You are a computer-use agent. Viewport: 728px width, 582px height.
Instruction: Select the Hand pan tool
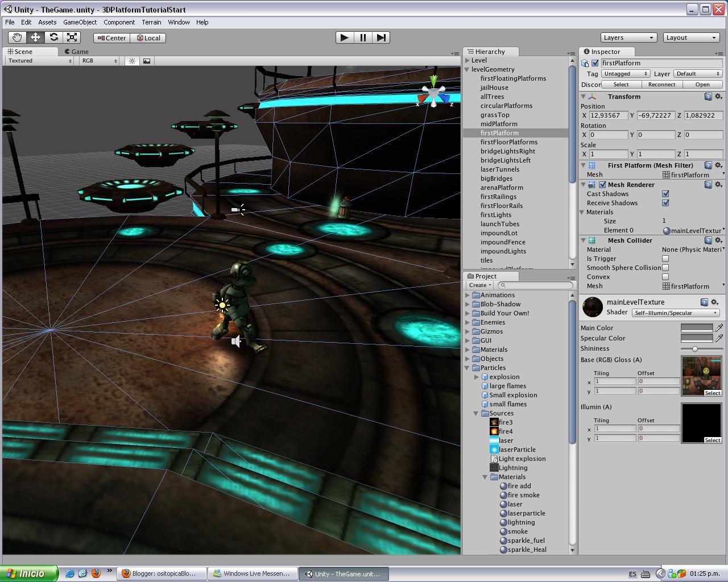coord(16,37)
